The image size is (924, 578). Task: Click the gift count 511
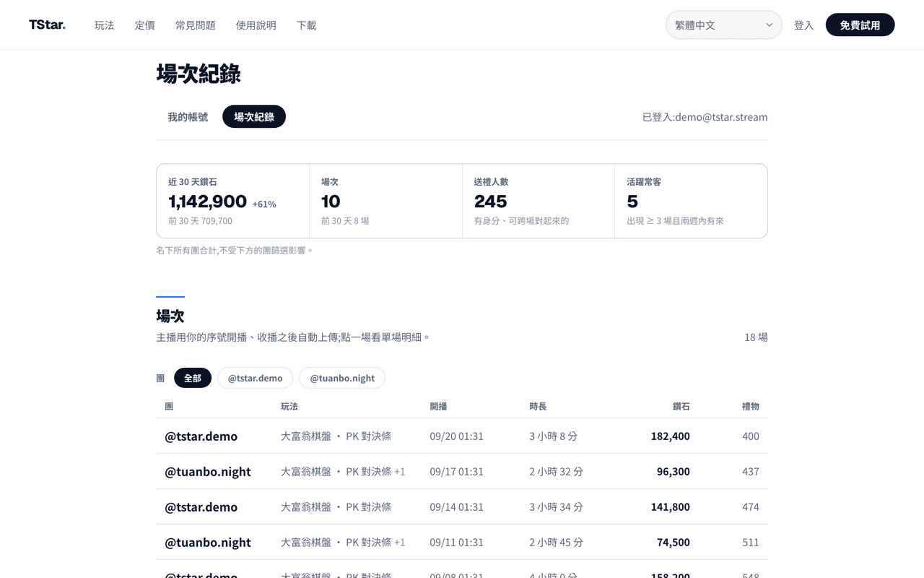750,542
